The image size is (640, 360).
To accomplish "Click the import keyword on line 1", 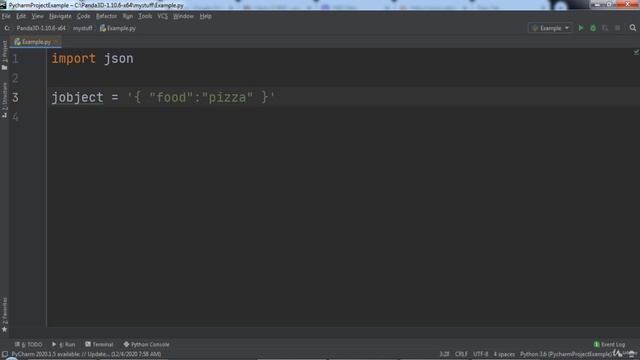I will pos(73,59).
